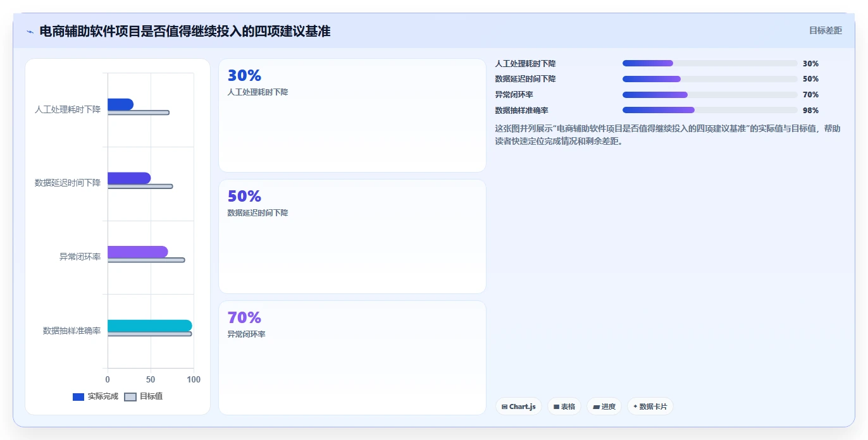Click the gray target bar for 人工处理耗时下降

coord(139,113)
